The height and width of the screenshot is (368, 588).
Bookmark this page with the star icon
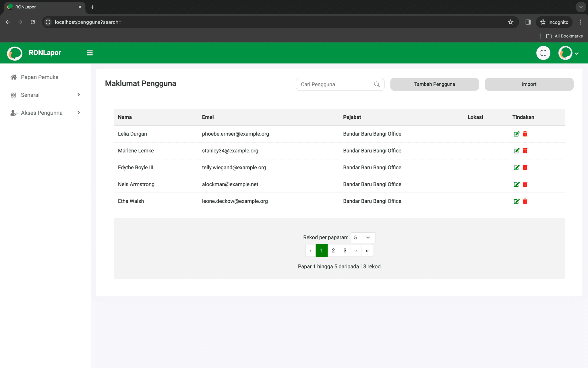point(510,22)
